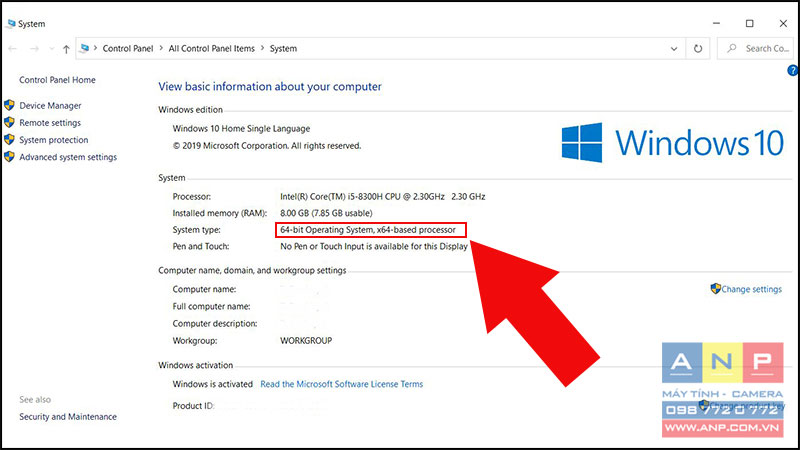The image size is (800, 450).
Task: Click the Forward navigation arrow
Action: pos(34,48)
